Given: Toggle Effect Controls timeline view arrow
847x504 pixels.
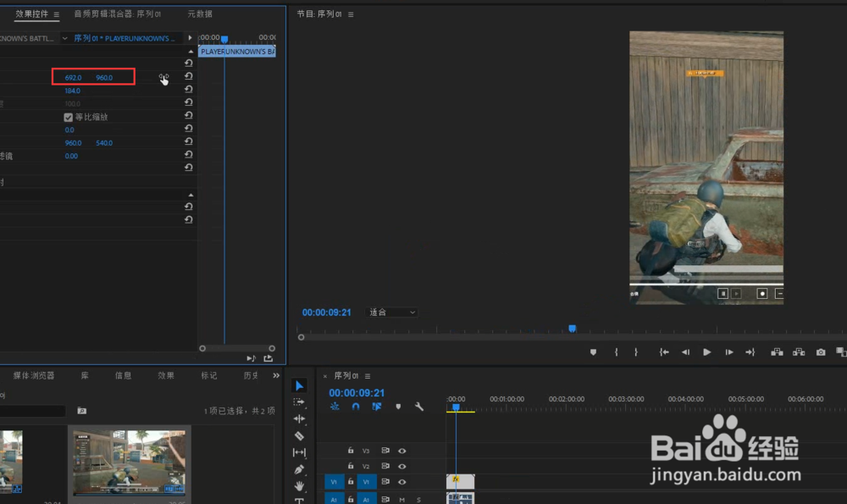Looking at the screenshot, I should [x=190, y=38].
